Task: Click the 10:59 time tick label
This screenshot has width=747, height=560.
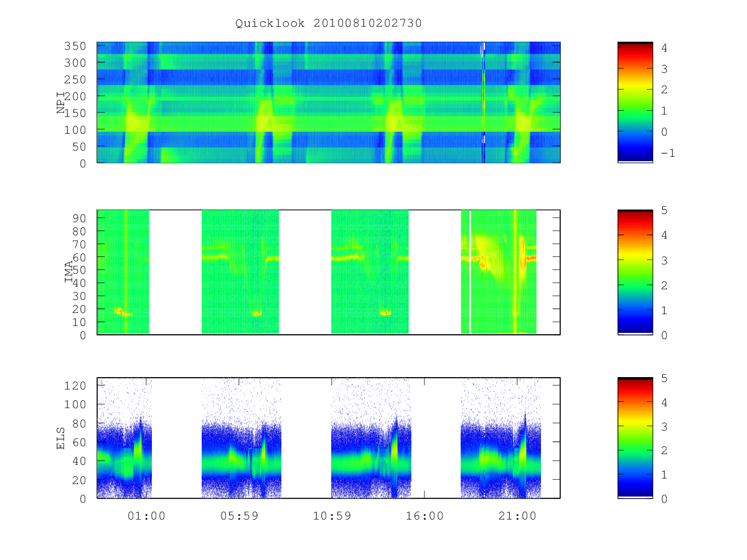Action: click(332, 516)
